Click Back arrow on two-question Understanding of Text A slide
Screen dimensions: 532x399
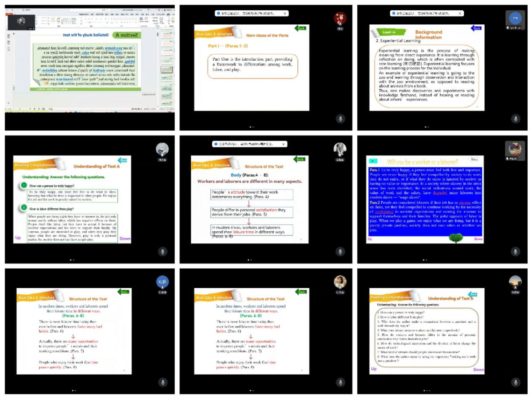(122, 160)
